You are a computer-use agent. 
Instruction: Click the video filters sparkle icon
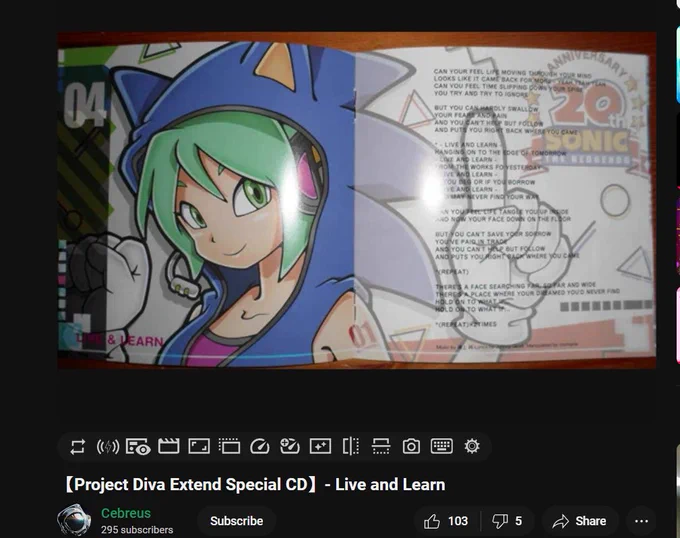(x=320, y=446)
